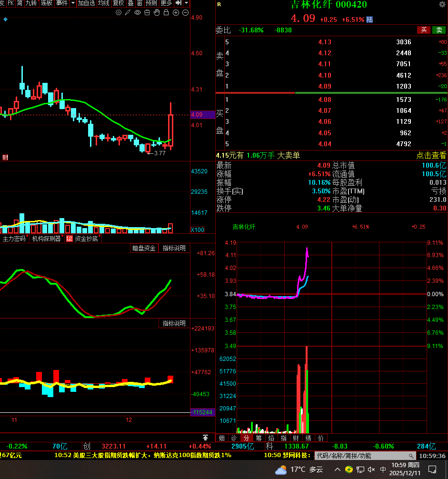Switch to the 价 price tab
The image size is (448, 479).
pos(321,438)
